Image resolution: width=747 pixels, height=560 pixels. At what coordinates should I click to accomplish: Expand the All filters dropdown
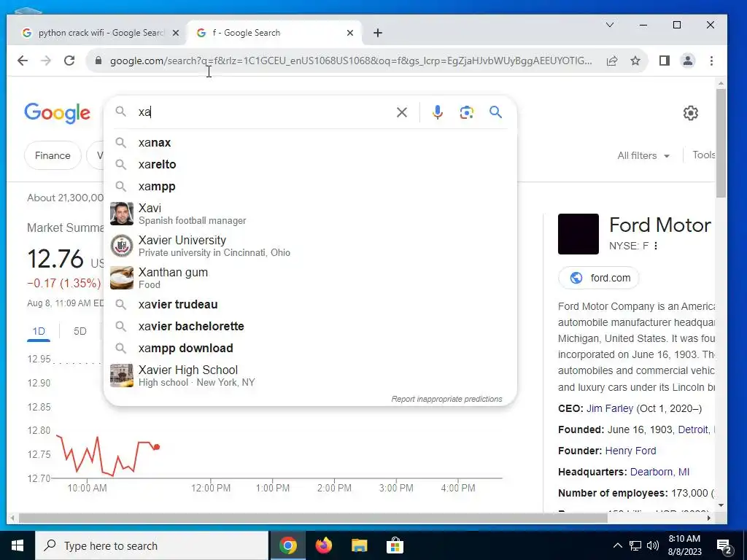[643, 156]
